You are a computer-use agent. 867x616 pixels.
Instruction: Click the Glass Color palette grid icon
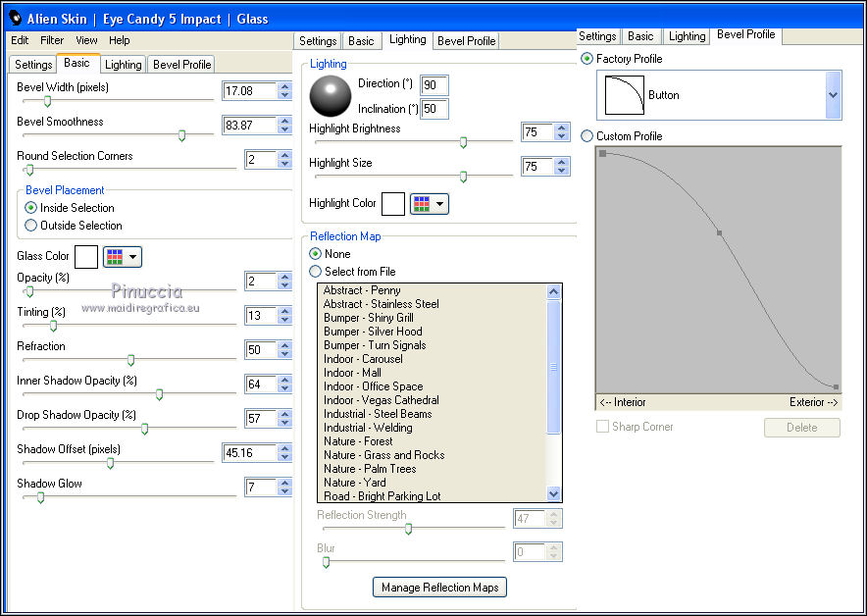pos(114,257)
